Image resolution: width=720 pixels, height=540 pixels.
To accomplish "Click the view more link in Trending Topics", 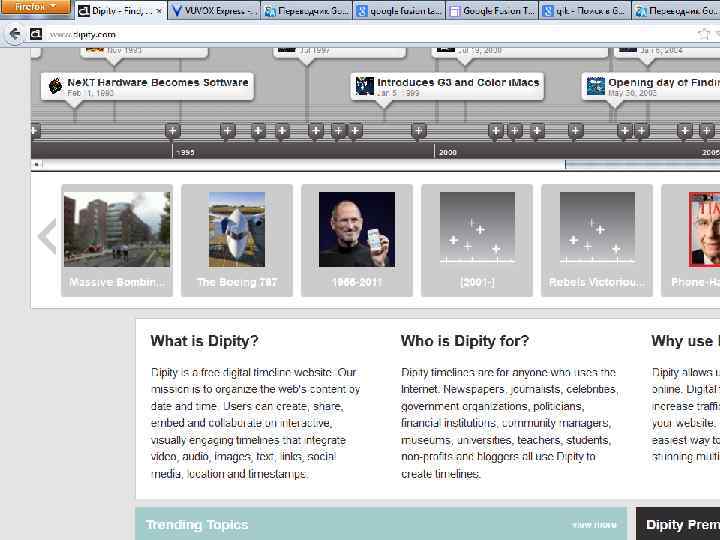I will (x=595, y=525).
